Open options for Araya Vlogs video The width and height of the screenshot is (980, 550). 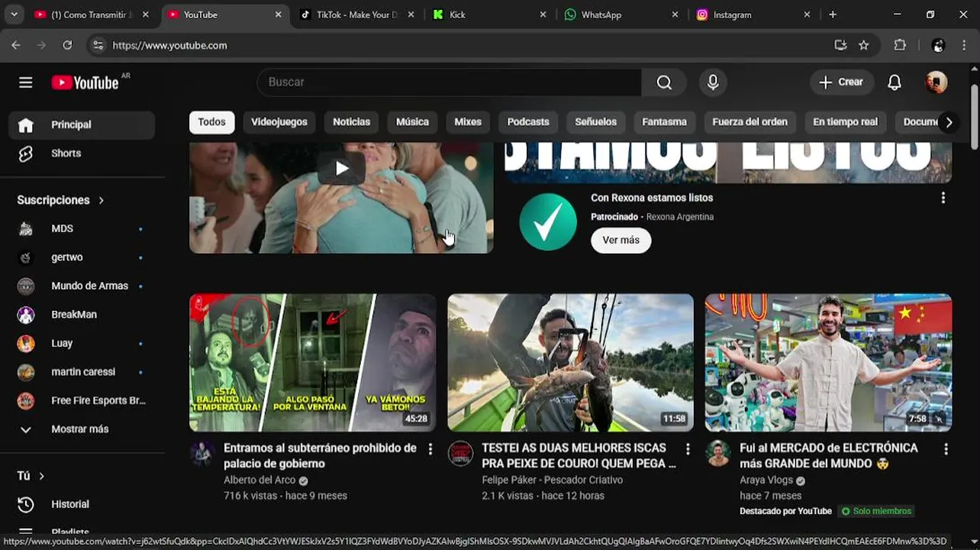946,449
